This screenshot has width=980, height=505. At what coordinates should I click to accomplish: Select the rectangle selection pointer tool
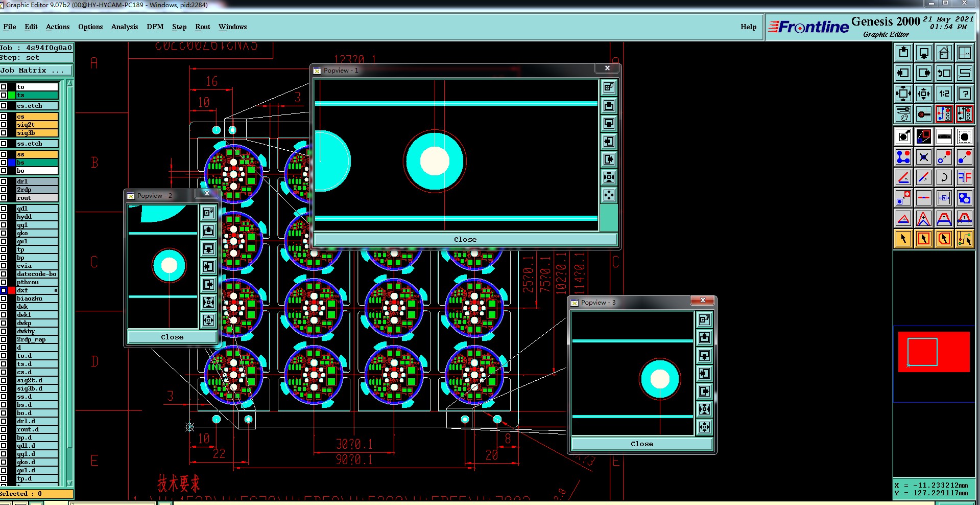tap(923, 239)
